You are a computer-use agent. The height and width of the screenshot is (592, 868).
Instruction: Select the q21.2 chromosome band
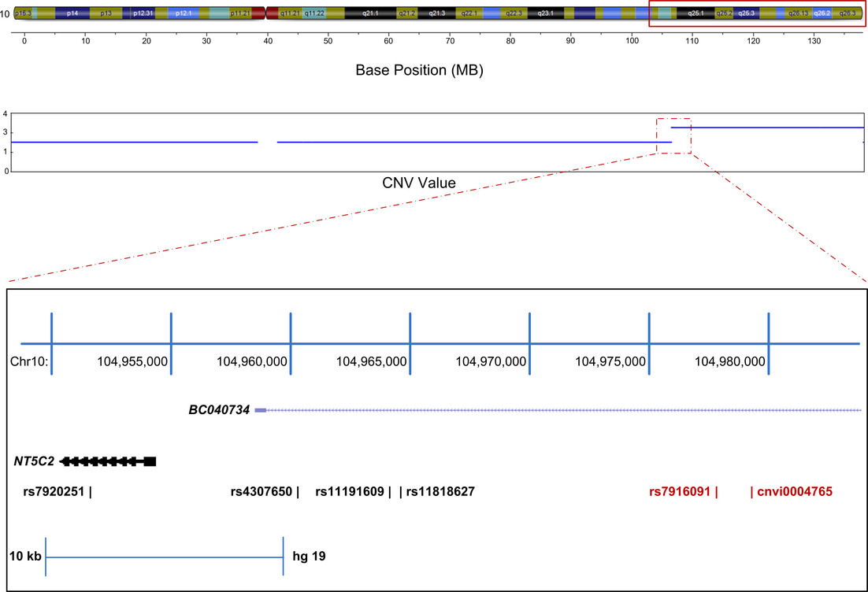pyautogui.click(x=407, y=13)
